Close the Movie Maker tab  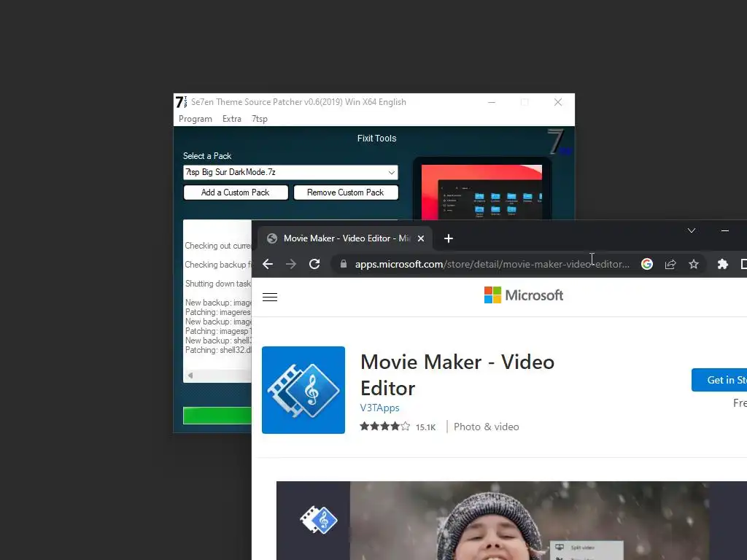pyautogui.click(x=421, y=238)
